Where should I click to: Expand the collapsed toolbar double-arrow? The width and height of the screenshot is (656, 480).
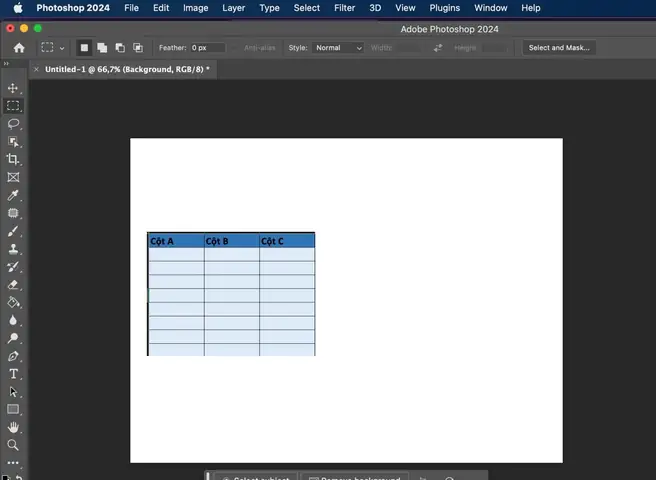pos(6,64)
